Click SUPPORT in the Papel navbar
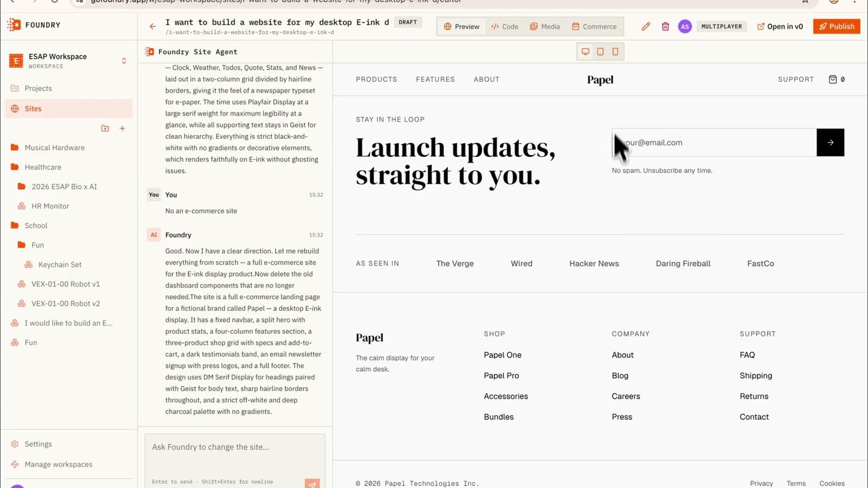The image size is (868, 488). pyautogui.click(x=796, y=79)
